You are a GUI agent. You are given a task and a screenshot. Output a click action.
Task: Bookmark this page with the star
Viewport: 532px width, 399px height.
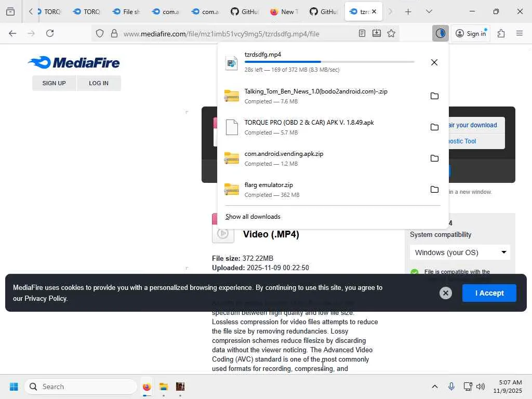click(x=391, y=33)
